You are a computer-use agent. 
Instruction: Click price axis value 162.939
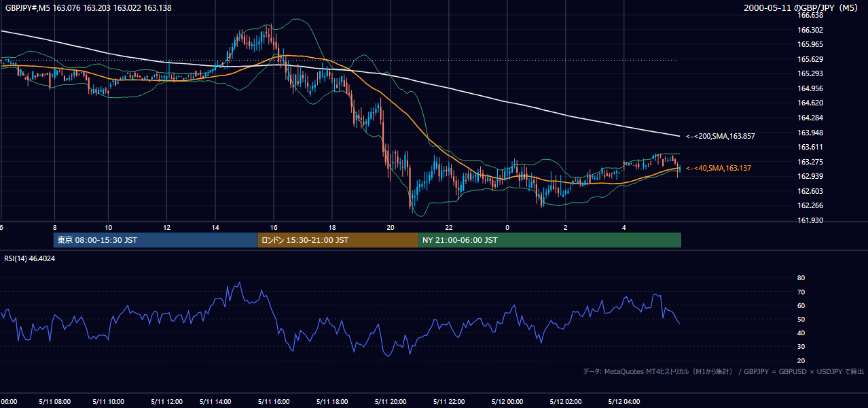click(x=810, y=176)
